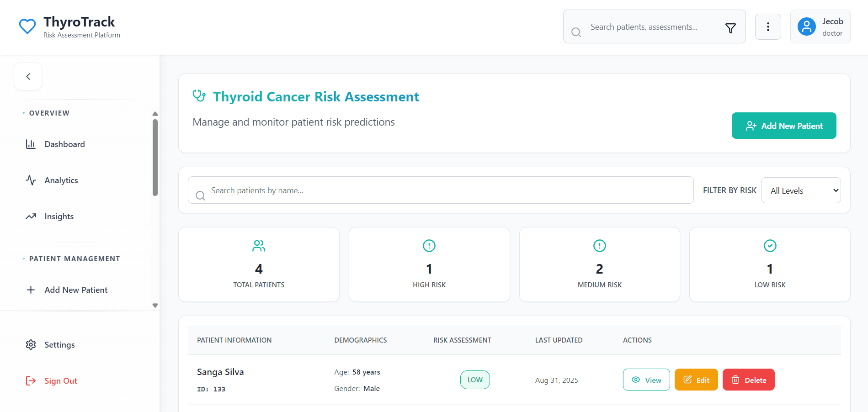Image resolution: width=868 pixels, height=412 pixels.
Task: Select the Overview section label
Action: [49, 113]
